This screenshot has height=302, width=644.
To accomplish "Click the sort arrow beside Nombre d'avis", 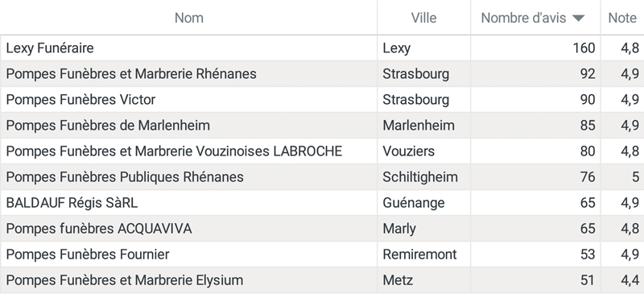I will click(x=578, y=18).
